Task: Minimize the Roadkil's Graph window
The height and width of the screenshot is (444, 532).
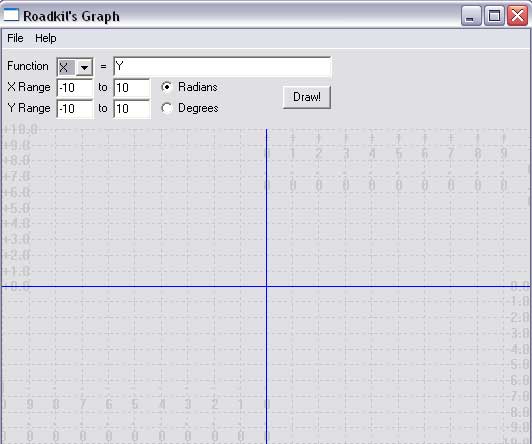Action: click(x=471, y=16)
